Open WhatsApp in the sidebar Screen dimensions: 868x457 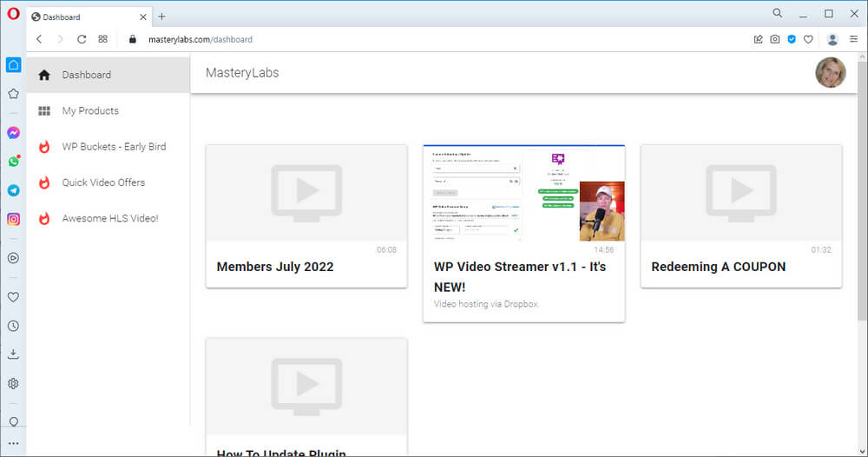[x=13, y=162]
